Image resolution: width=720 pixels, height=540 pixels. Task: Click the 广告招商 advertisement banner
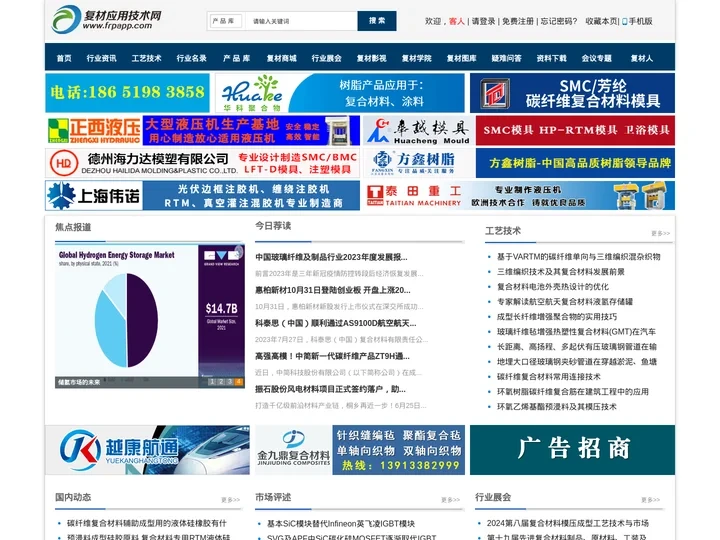(573, 450)
